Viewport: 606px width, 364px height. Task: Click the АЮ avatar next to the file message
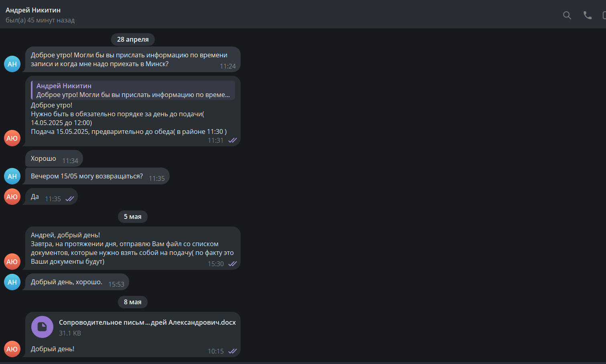12,349
